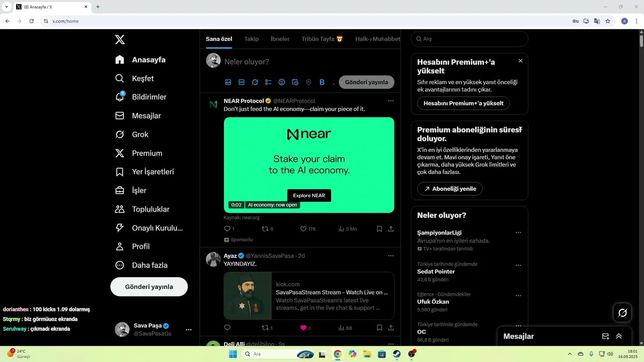Open Chrome tab search dropdown
The image size is (644, 362).
pos(7,7)
